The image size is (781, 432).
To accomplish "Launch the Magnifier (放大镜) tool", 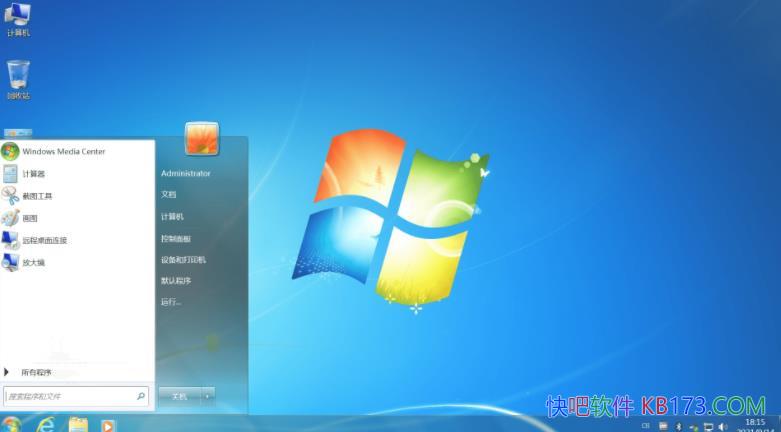I will click(33, 262).
